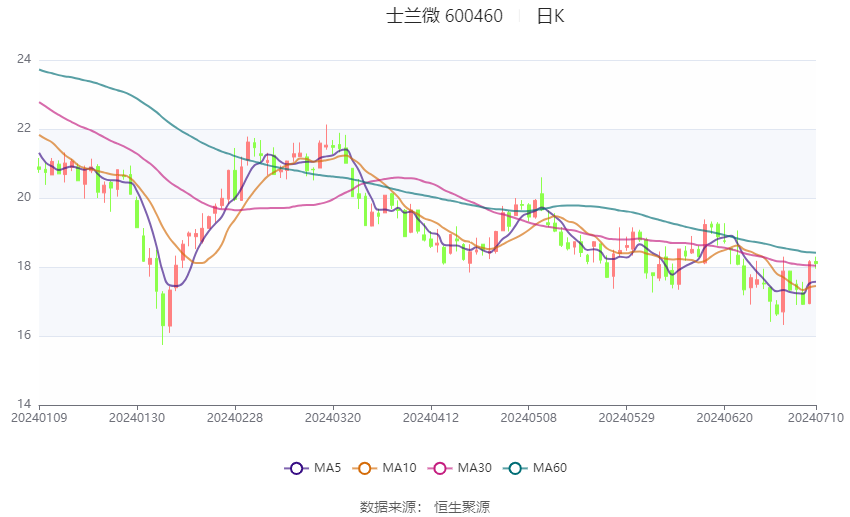Select the 日K label in the title
Image resolution: width=850 pixels, height=517 pixels.
551,16
